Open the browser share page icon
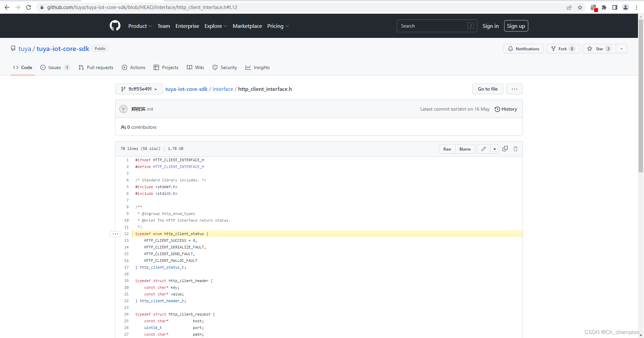The width and height of the screenshot is (644, 338). (x=569, y=7)
